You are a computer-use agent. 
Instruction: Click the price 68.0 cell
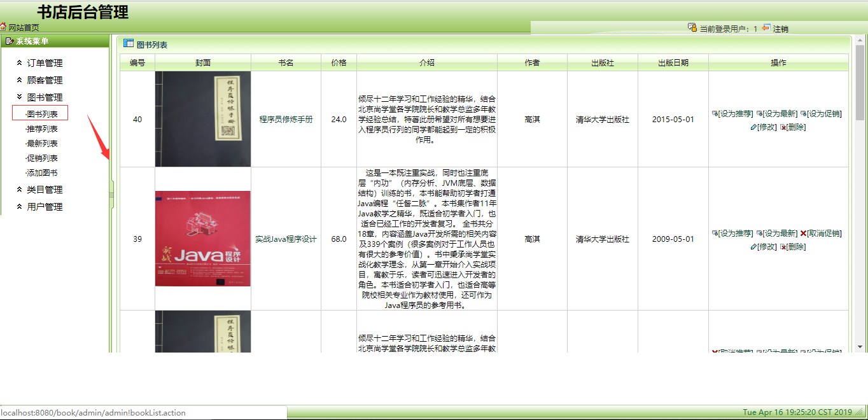click(339, 239)
